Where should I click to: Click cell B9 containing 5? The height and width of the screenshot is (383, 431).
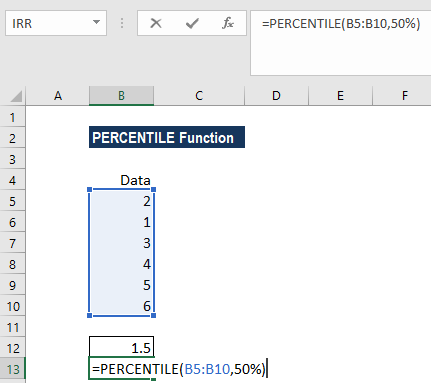coord(121,285)
